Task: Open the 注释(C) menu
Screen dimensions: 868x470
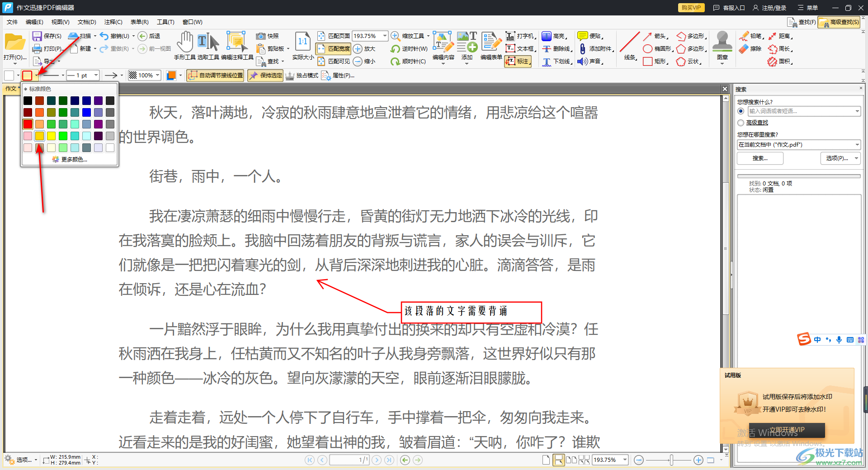Action: 113,22
